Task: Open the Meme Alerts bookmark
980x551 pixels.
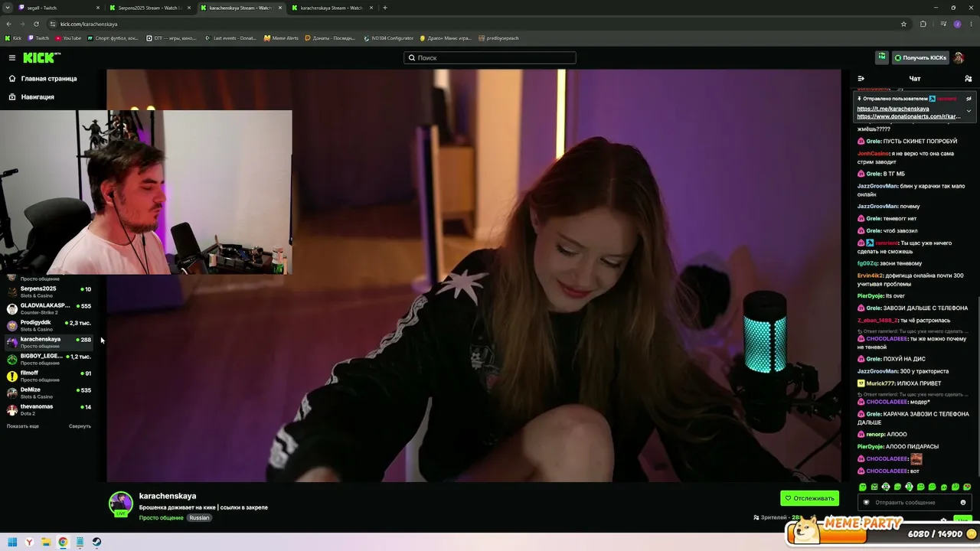Action: (x=282, y=38)
